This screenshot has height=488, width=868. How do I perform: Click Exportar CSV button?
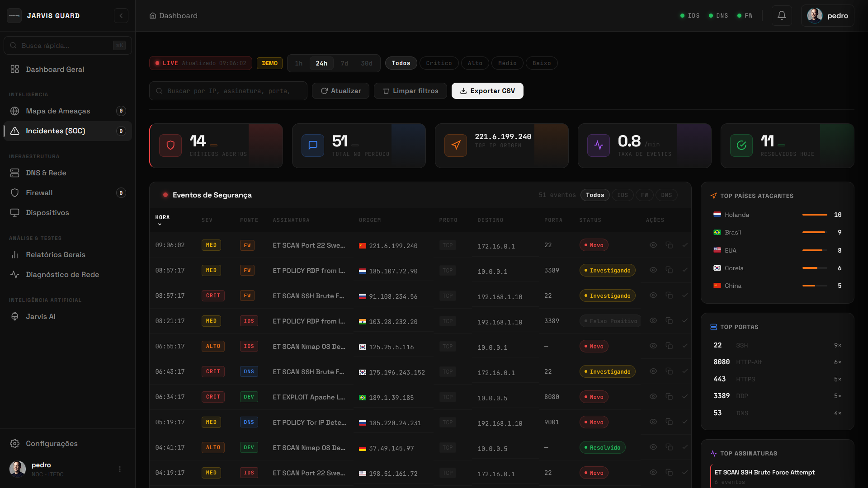tap(487, 91)
